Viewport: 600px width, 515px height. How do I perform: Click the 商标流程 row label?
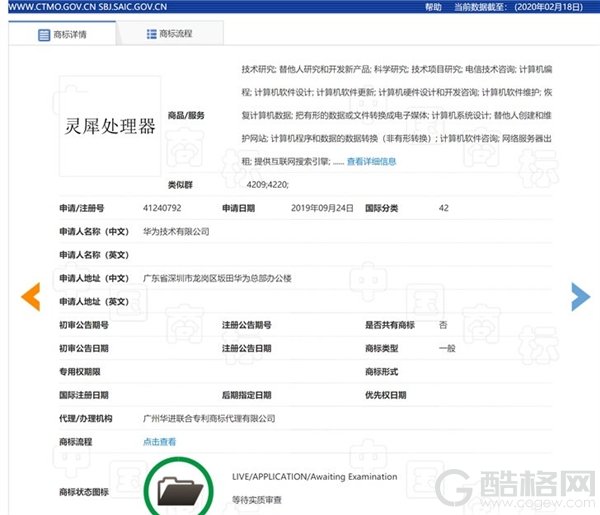pos(76,442)
